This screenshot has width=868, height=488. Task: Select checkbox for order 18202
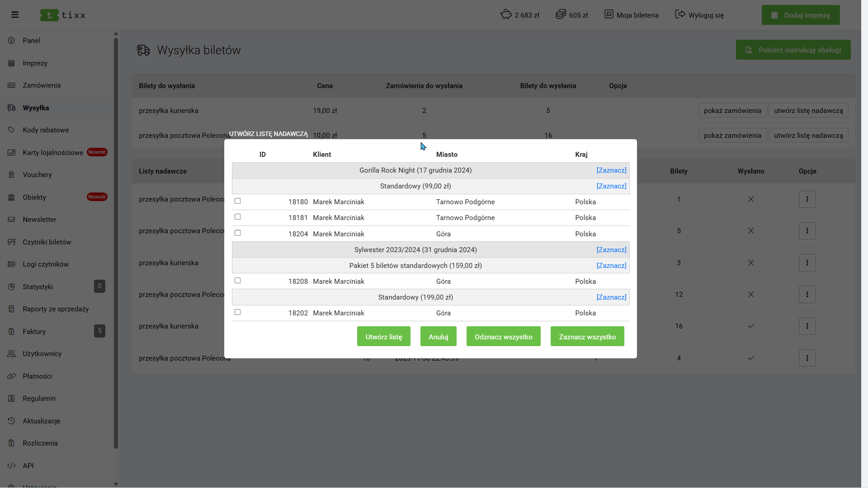[x=237, y=312]
